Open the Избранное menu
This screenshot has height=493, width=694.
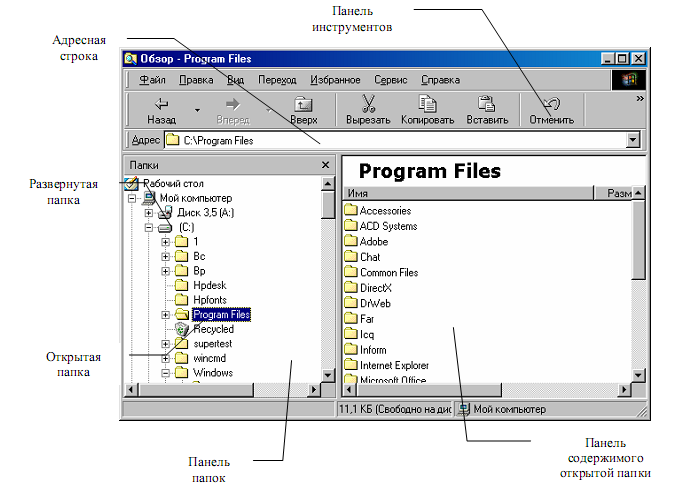[335, 80]
